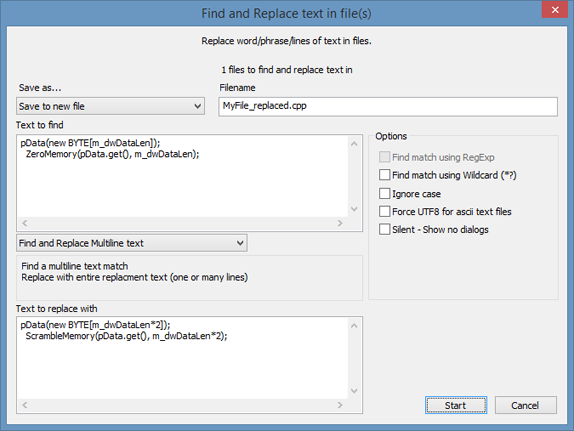This screenshot has height=431, width=574.
Task: Open the Save to new file dropdown
Action: pos(110,106)
